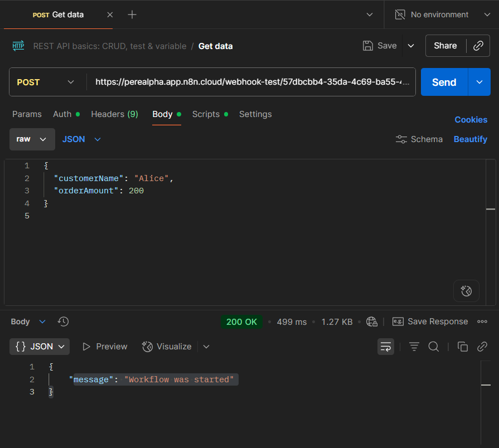The height and width of the screenshot is (448, 499).
Task: Click the response history clock icon
Action: point(63,322)
